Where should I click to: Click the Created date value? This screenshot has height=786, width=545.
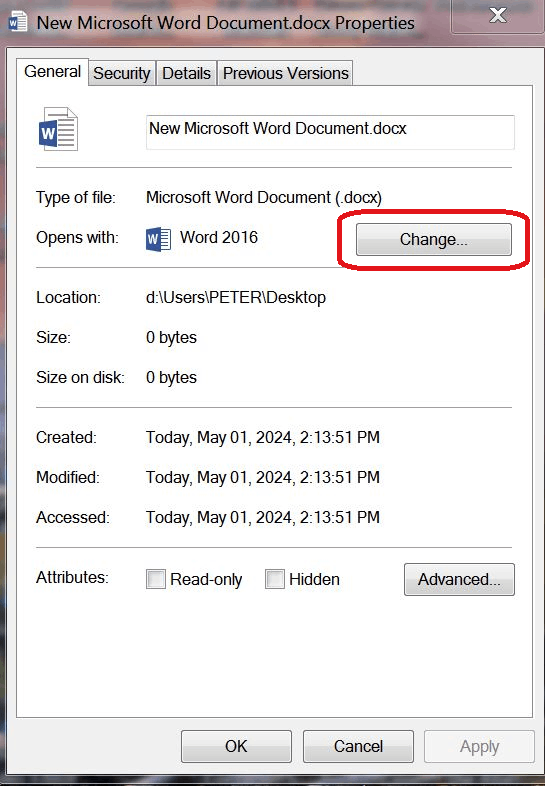[x=263, y=438]
